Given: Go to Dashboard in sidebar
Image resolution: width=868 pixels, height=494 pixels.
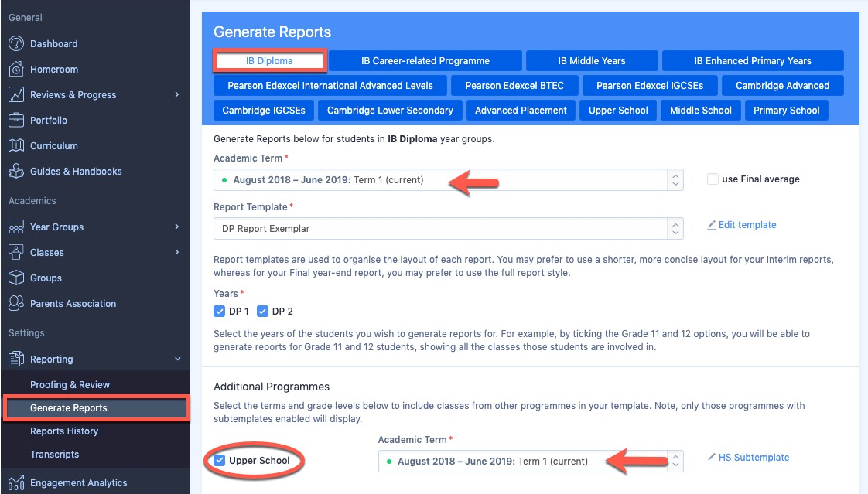Looking at the screenshot, I should pyautogui.click(x=53, y=44).
